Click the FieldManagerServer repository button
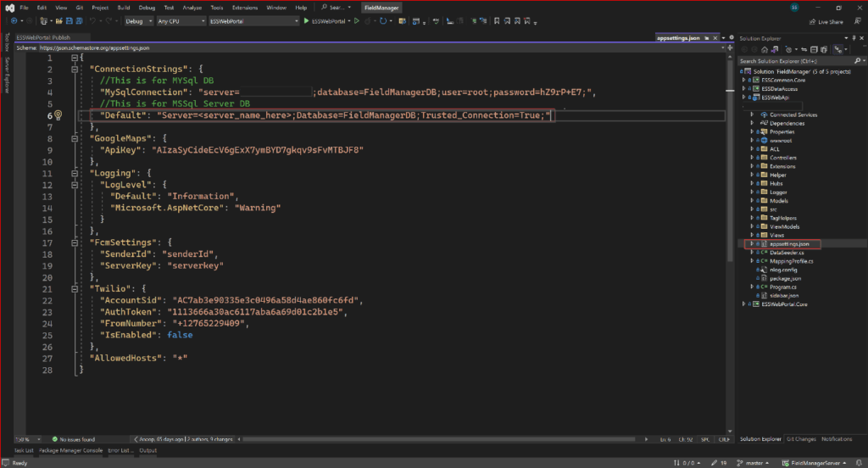The height and width of the screenshot is (468, 868). pos(813,463)
